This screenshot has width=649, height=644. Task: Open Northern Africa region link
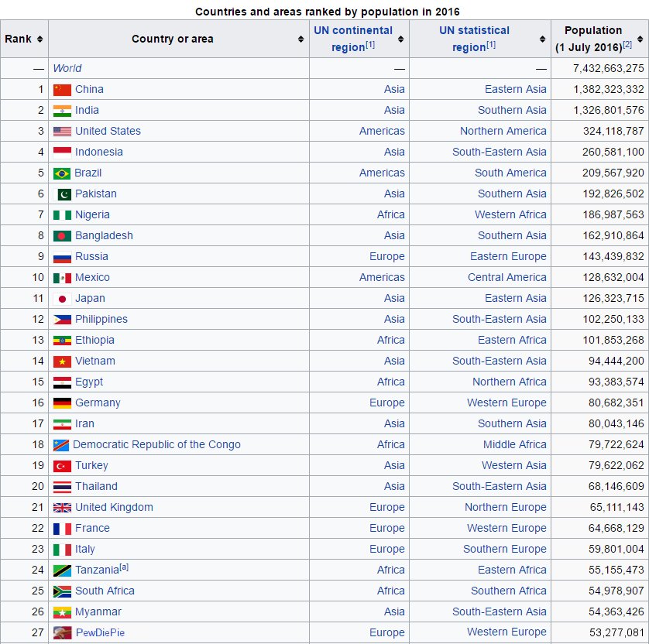point(510,382)
